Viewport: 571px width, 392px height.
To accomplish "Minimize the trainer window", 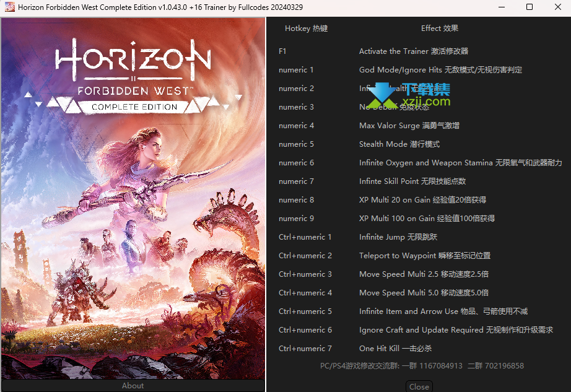I will (502, 7).
